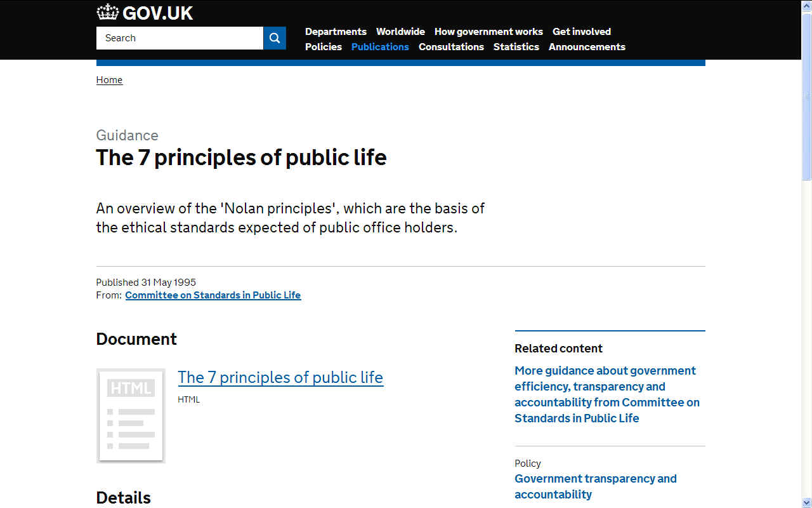The width and height of the screenshot is (812, 508).
Task: Click the magnifying glass search button
Action: (275, 38)
